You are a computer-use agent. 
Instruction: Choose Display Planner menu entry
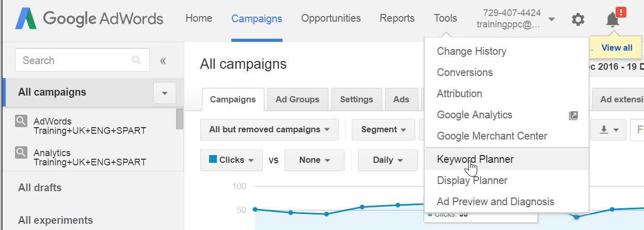pos(472,180)
